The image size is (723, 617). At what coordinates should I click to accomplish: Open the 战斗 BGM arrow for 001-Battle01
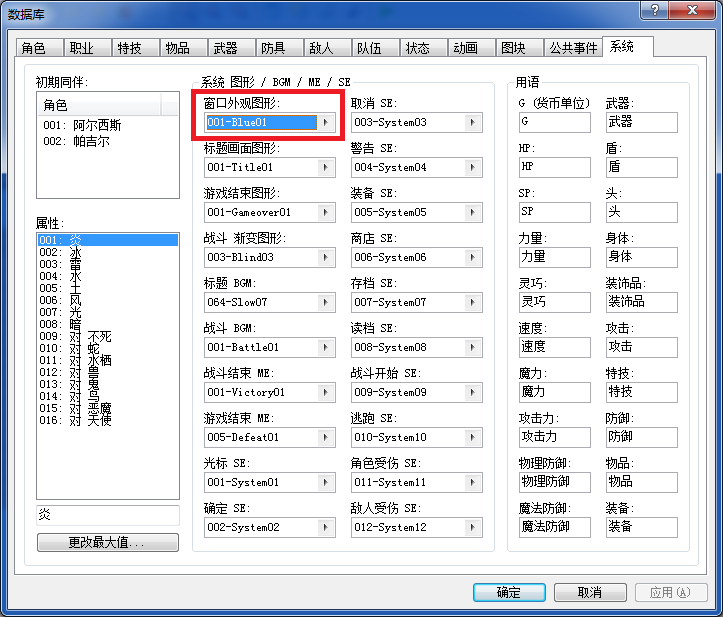coord(326,347)
